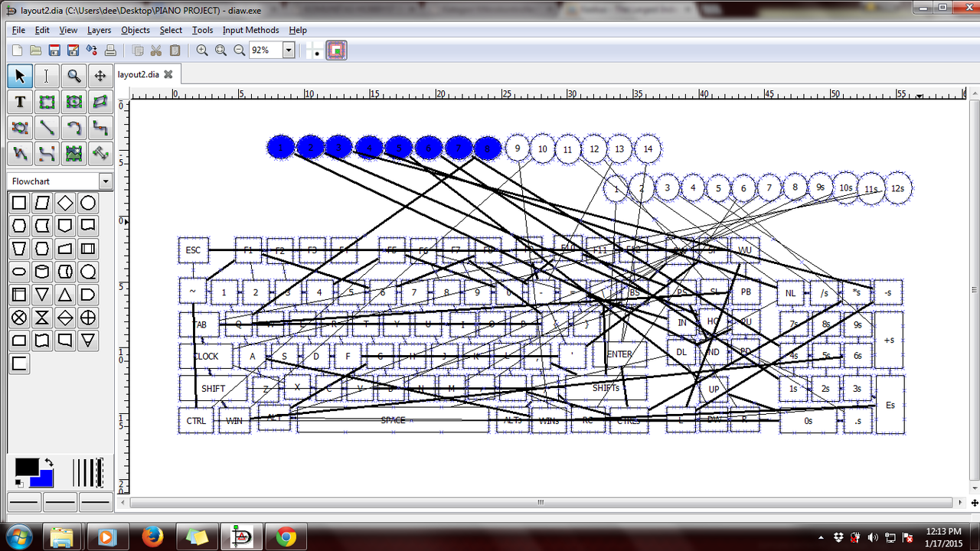Click the black foreground color swatch
The width and height of the screenshot is (980, 551).
pyautogui.click(x=26, y=467)
